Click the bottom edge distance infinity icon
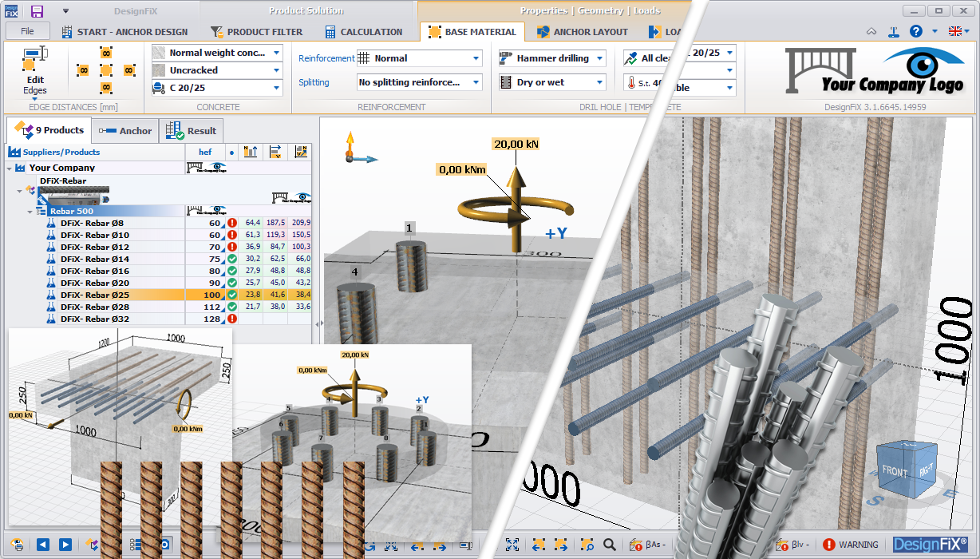980x559 pixels. (105, 88)
